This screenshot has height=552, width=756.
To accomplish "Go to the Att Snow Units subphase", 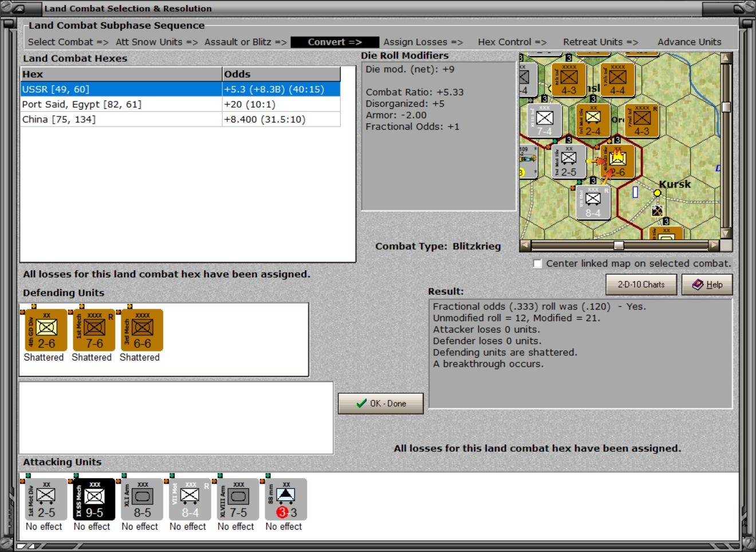I will (x=156, y=42).
